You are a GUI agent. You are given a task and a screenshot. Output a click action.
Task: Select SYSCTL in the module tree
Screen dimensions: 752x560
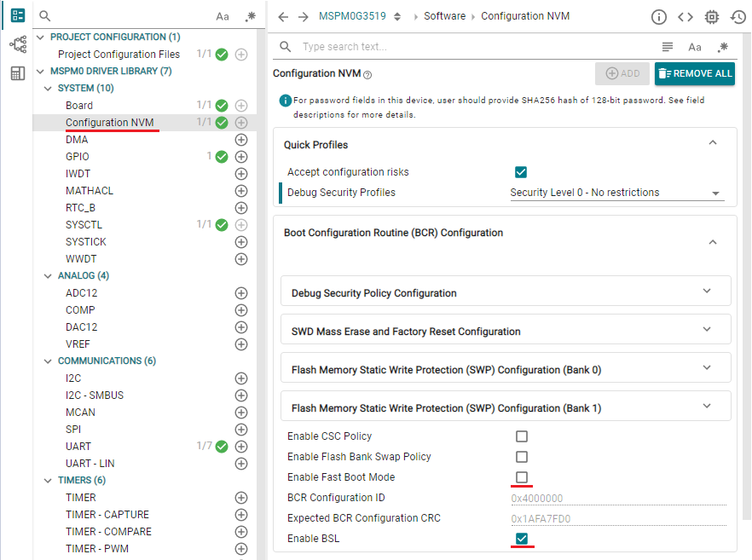[x=86, y=225]
